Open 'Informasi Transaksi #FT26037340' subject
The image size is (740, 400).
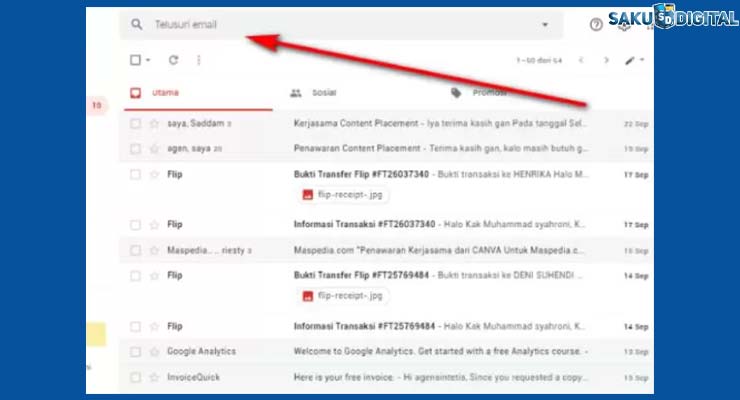(364, 224)
